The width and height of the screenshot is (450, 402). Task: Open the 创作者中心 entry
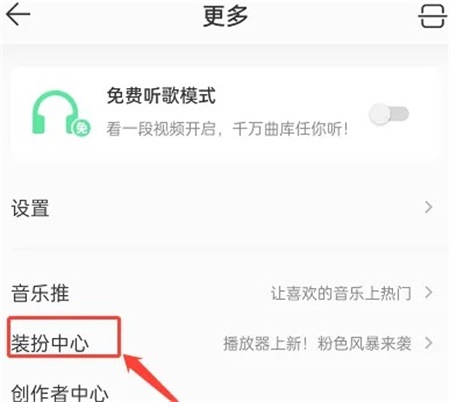pyautogui.click(x=59, y=393)
